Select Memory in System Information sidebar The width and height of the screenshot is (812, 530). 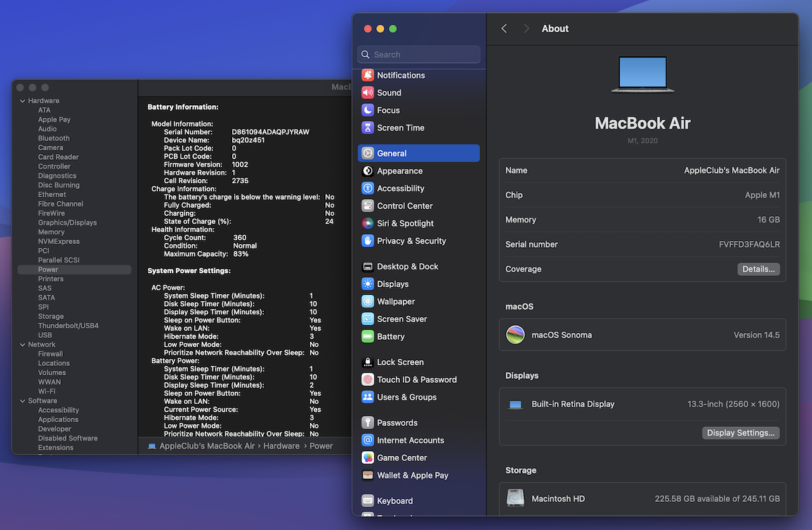51,232
